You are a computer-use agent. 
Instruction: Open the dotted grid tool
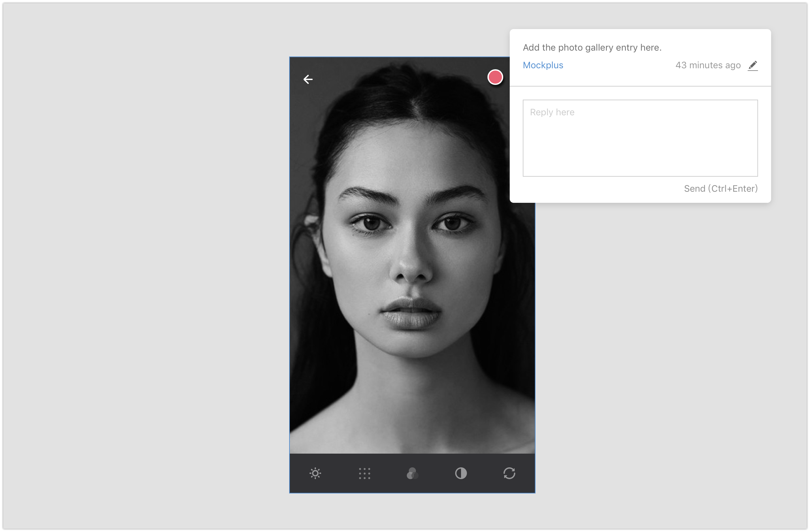point(364,473)
